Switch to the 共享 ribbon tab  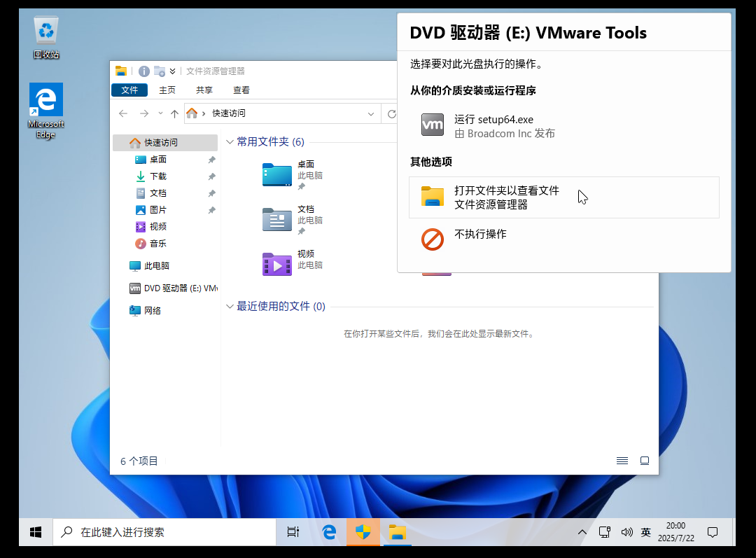coord(204,90)
